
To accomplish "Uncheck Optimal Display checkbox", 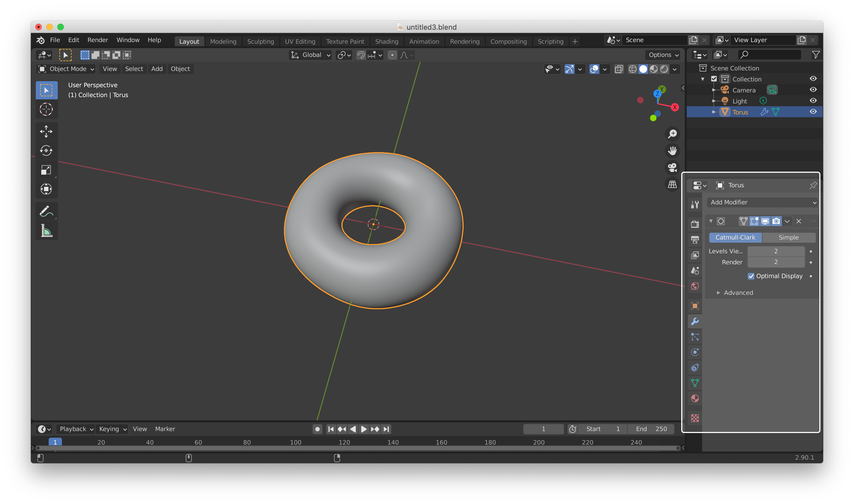I will tap(751, 276).
